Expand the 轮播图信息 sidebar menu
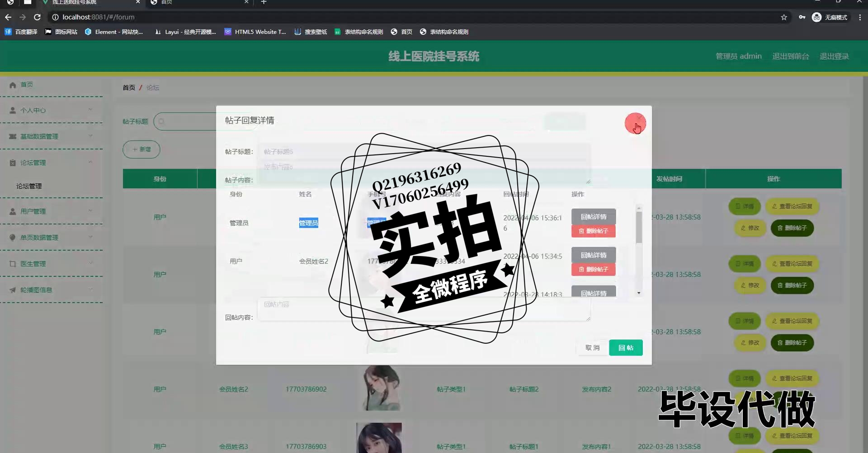This screenshot has width=868, height=453. (x=52, y=290)
